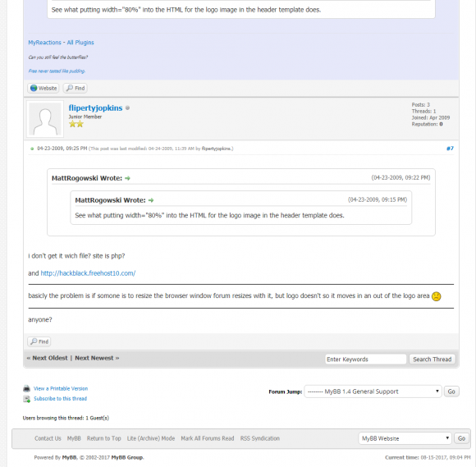Viewport: 476px width, 467px height.
Task: Open the flipertyjopkins profile name link
Action: pyautogui.click(x=95, y=108)
